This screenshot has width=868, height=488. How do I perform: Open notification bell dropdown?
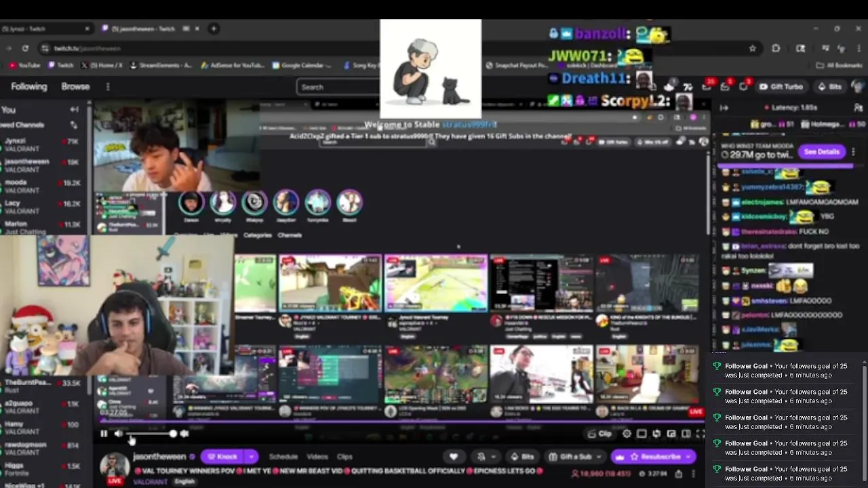485,457
